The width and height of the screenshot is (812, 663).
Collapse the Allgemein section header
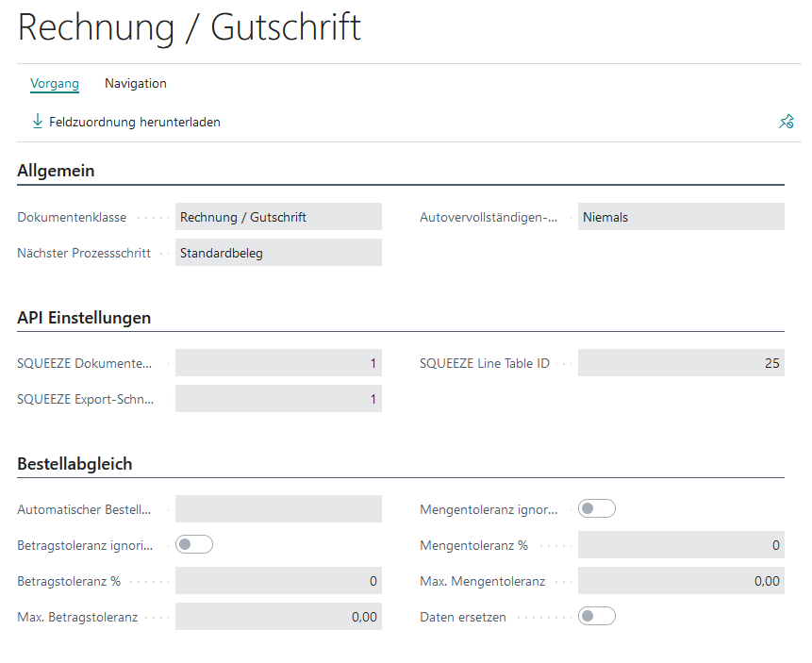[x=56, y=171]
